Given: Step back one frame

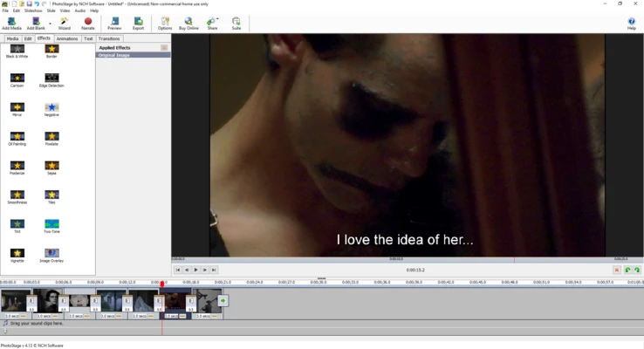Looking at the screenshot, I should coord(187,270).
